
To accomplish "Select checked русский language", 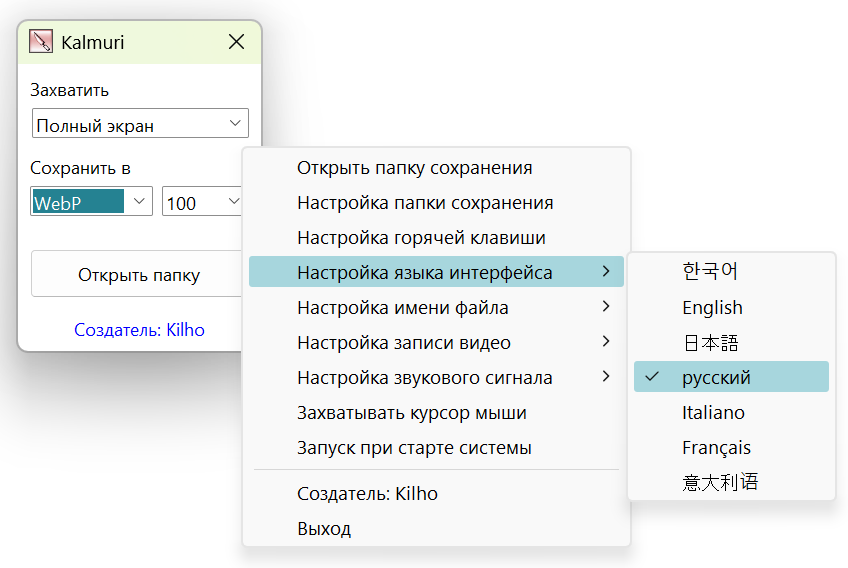I will point(731,377).
